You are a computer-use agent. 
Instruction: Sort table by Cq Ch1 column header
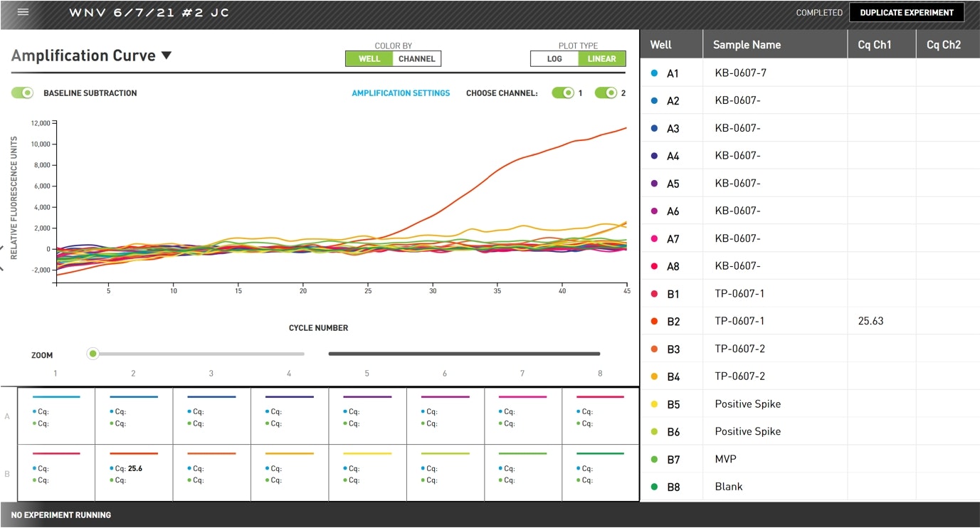(874, 45)
